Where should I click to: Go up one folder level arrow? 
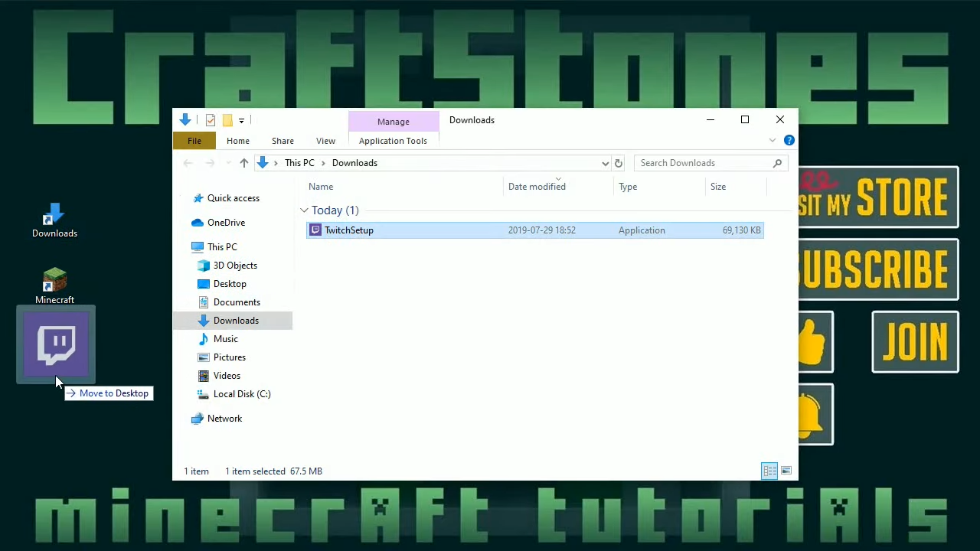(x=244, y=163)
